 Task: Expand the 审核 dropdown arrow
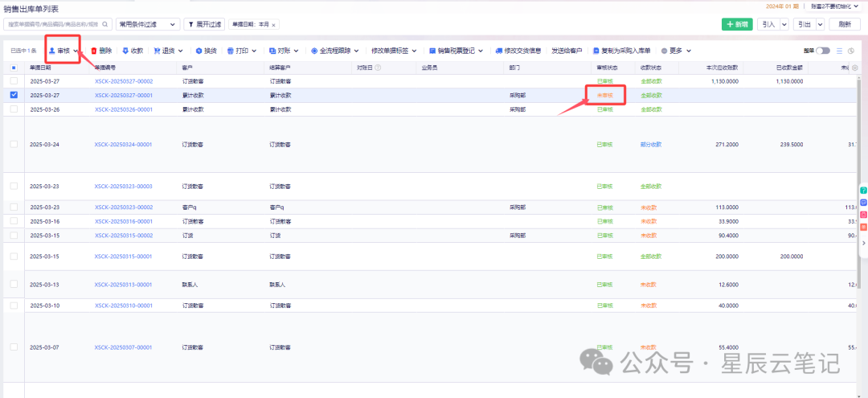point(75,51)
